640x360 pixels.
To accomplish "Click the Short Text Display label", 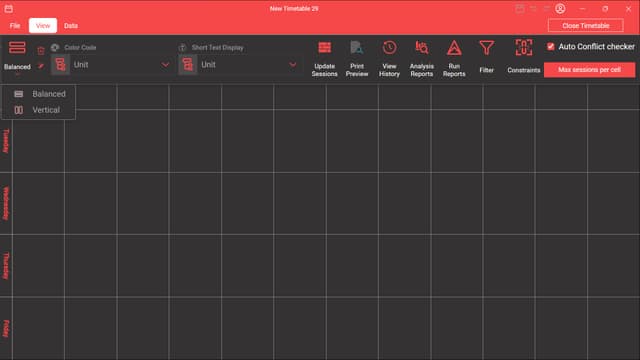I will [218, 47].
